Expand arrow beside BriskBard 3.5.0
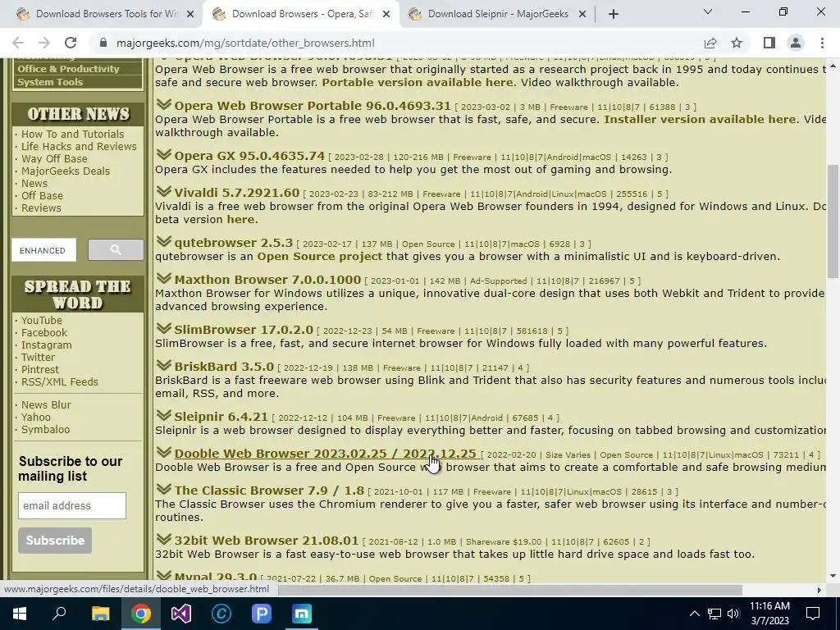The image size is (840, 630). click(x=163, y=365)
